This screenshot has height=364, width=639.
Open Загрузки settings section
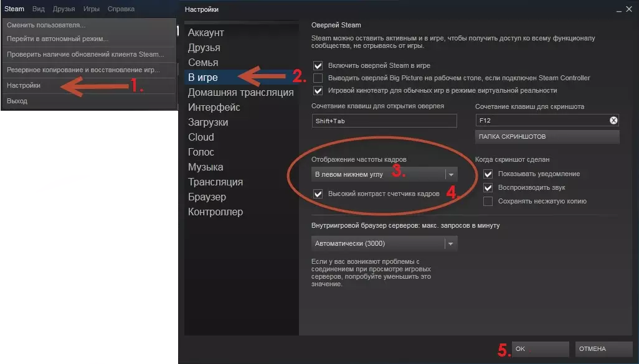tap(241, 122)
